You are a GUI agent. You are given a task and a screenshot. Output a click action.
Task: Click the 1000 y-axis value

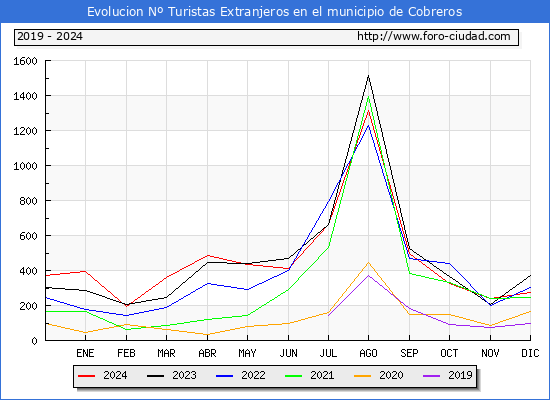tap(25, 166)
